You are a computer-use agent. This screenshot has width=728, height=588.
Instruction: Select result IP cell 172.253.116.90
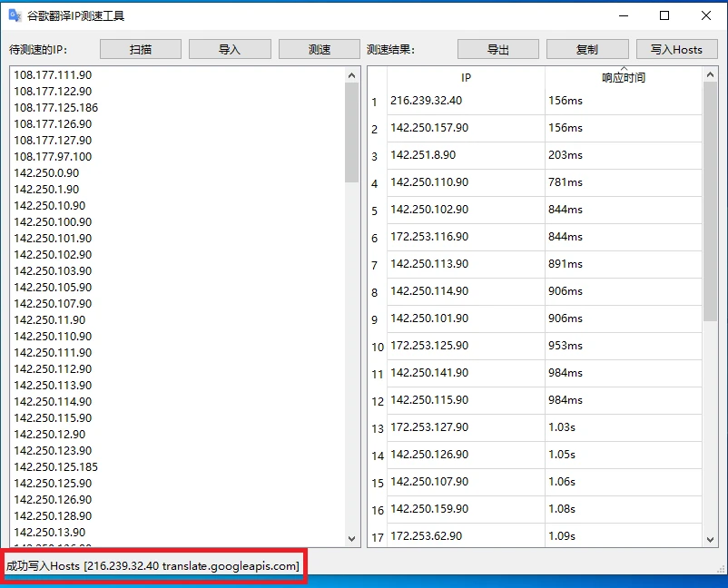467,237
